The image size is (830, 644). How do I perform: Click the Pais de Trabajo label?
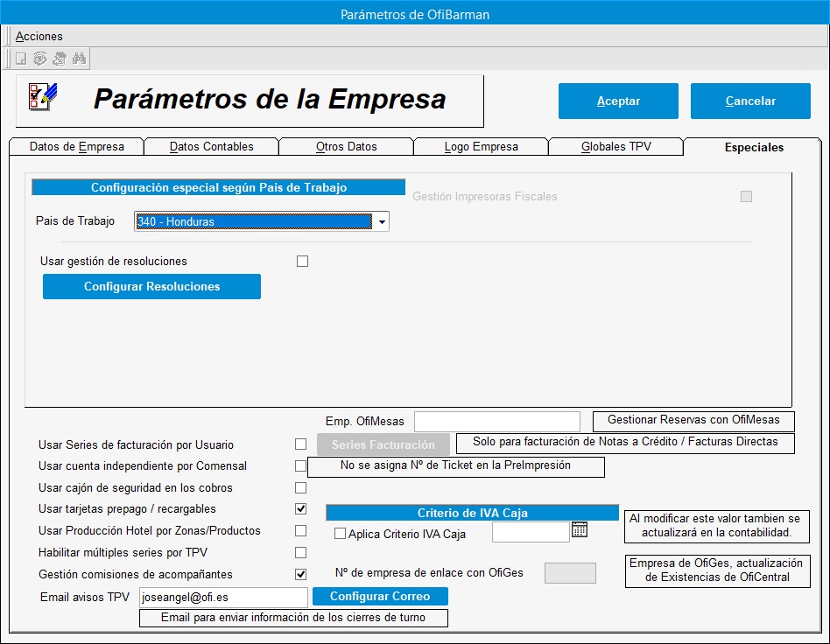pos(75,220)
